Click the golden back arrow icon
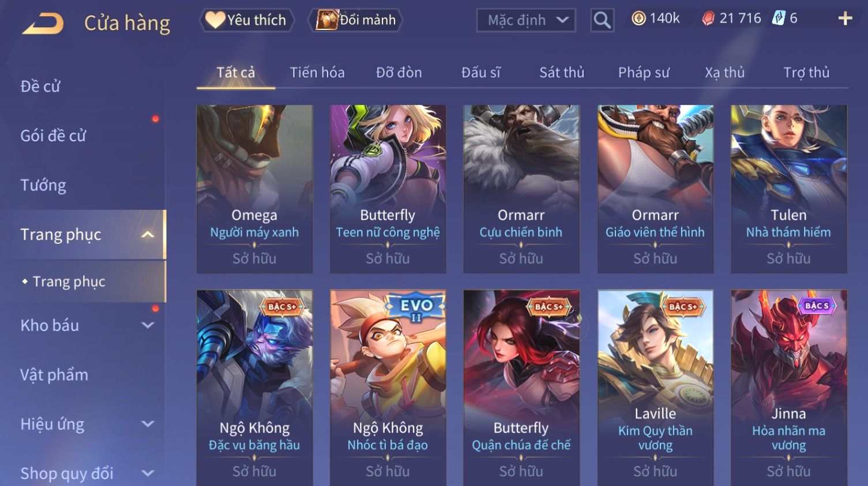868x486 pixels. tap(43, 24)
